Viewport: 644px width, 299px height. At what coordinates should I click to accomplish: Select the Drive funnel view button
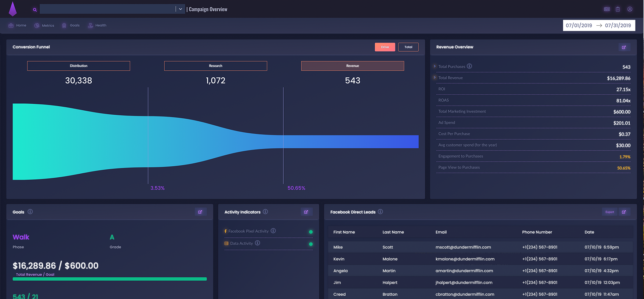(385, 47)
